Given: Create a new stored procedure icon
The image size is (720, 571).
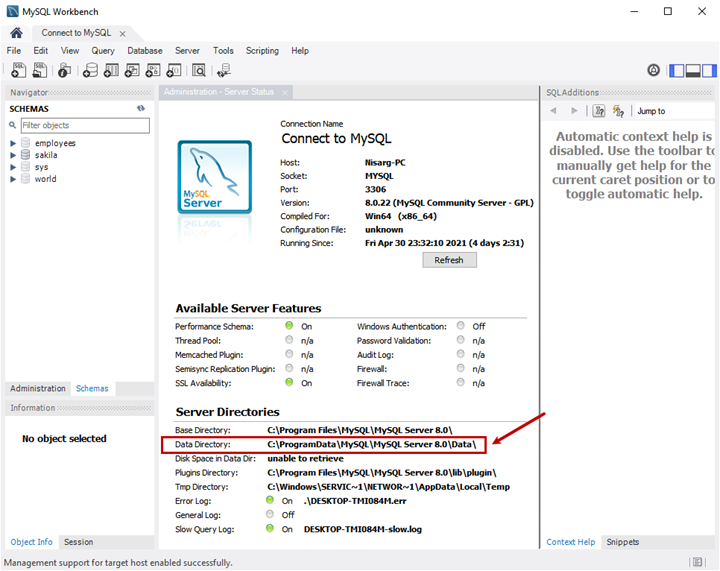Looking at the screenshot, I should [153, 70].
